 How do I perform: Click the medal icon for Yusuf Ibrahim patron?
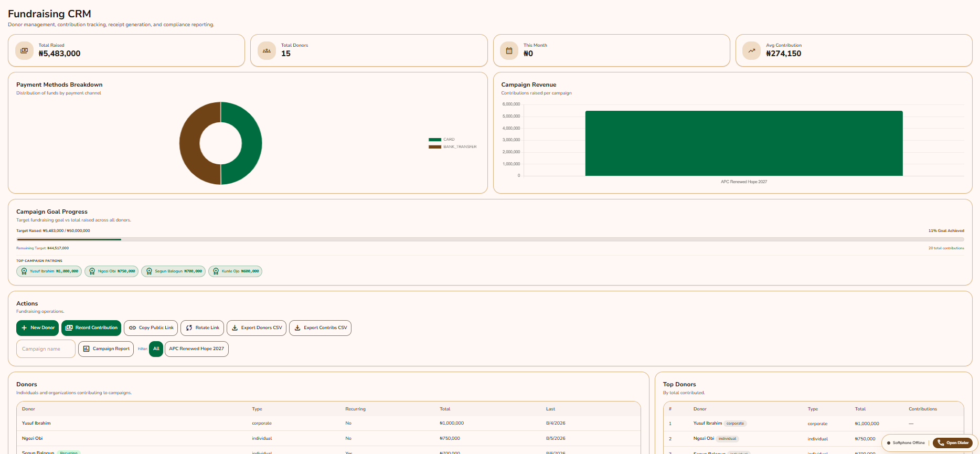(x=24, y=271)
